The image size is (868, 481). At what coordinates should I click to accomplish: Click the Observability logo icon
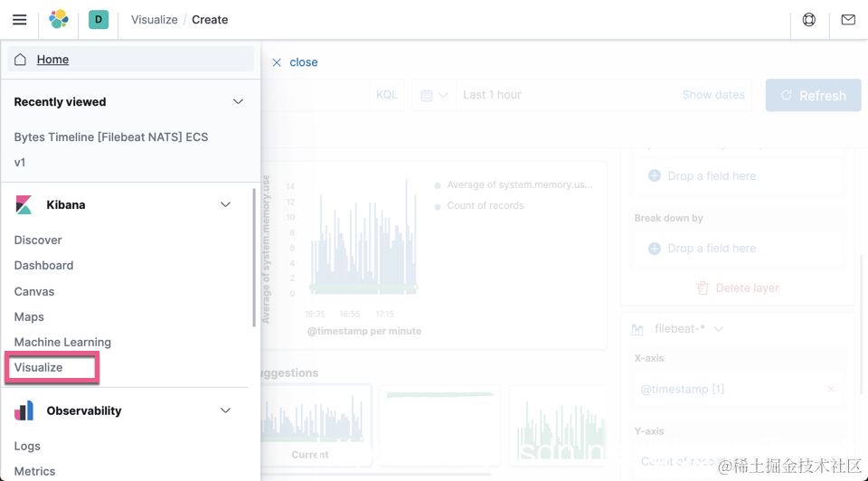coord(24,410)
